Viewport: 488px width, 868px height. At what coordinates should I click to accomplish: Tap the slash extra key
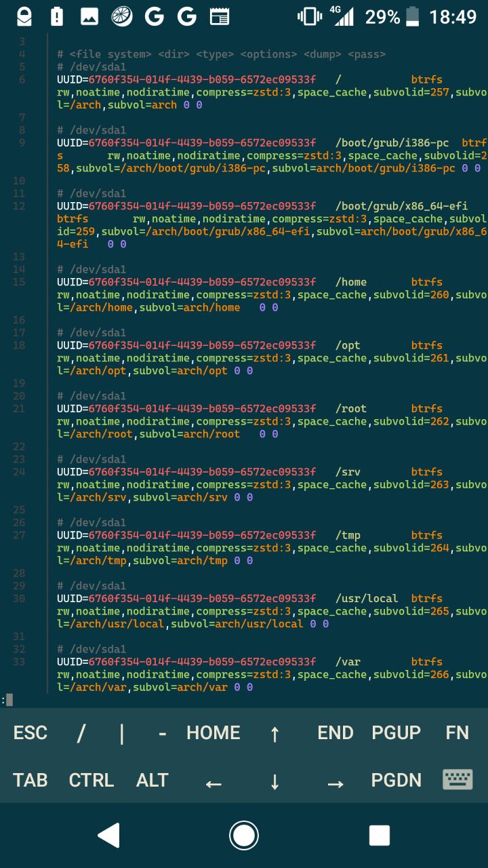pos(81,732)
